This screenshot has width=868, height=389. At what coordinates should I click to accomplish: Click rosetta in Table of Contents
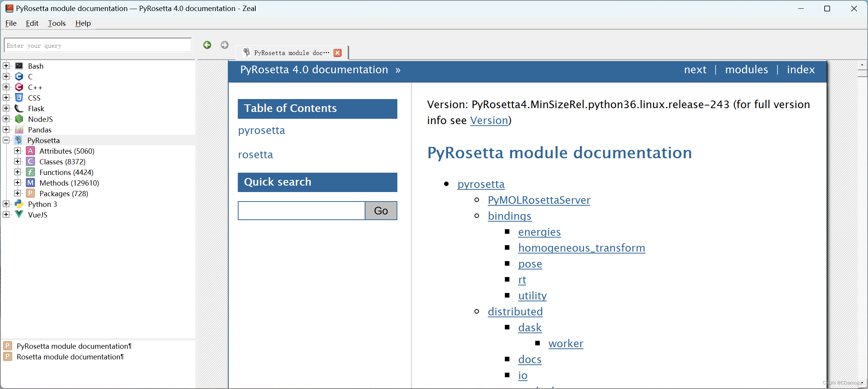(255, 154)
